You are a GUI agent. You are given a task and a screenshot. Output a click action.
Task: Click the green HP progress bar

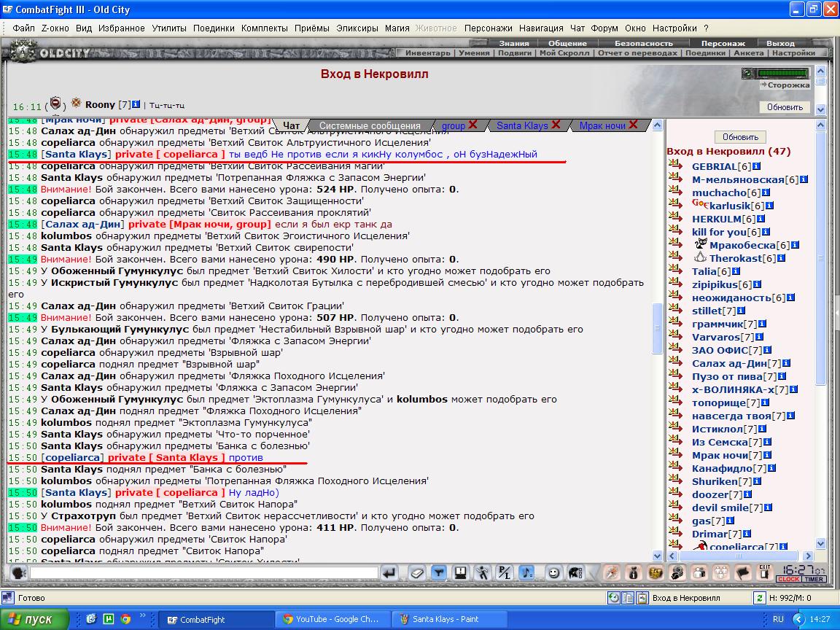[x=782, y=74]
